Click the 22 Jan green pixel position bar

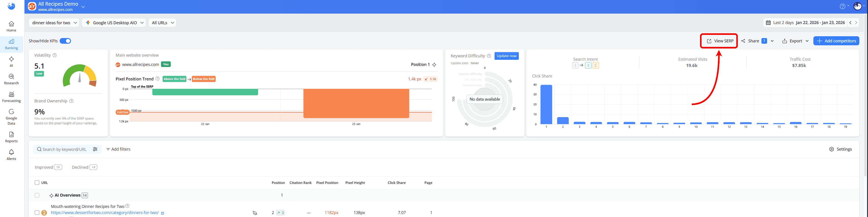pos(205,92)
